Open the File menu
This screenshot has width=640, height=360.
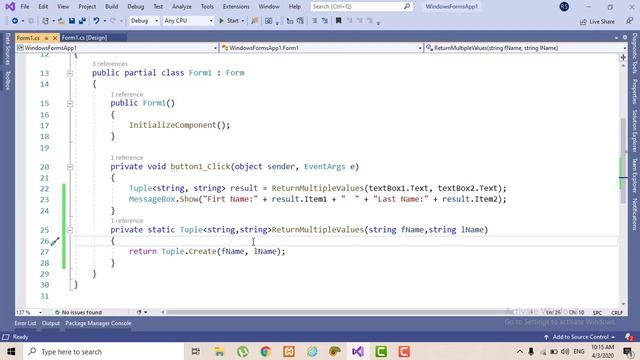(x=25, y=7)
